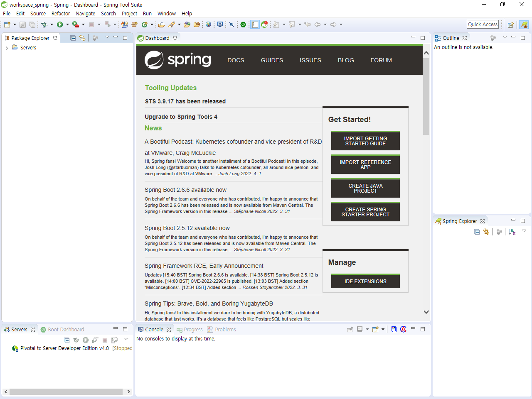This screenshot has width=532, height=399.
Task: Open the Window menu
Action: coord(166,14)
